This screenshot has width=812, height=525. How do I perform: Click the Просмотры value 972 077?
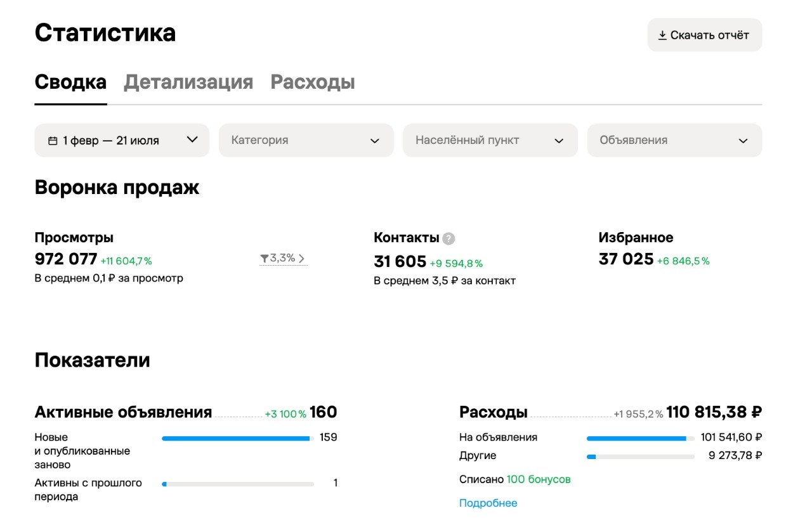66,259
